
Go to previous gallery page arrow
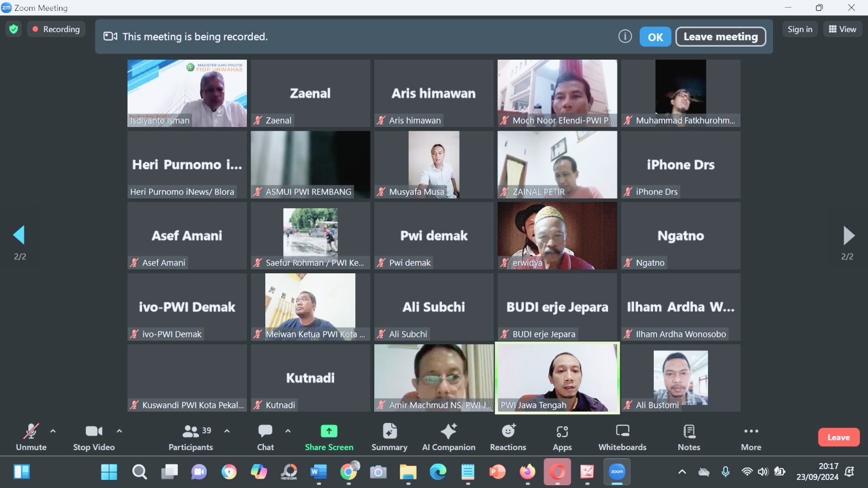tap(19, 235)
